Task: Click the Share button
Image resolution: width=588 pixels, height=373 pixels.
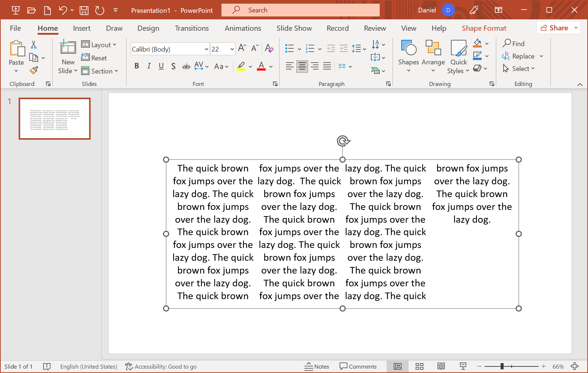Action: (x=554, y=28)
